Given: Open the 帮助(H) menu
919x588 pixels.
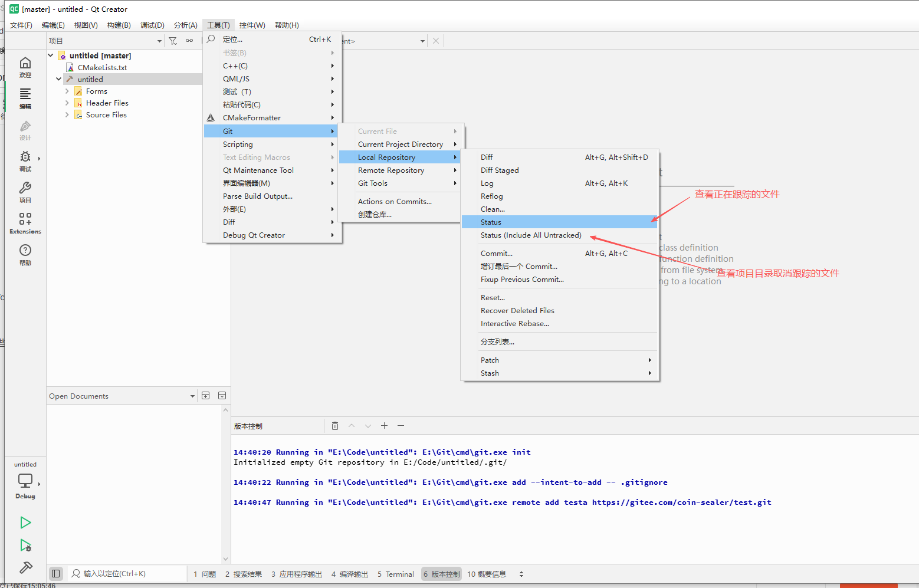Looking at the screenshot, I should [287, 25].
